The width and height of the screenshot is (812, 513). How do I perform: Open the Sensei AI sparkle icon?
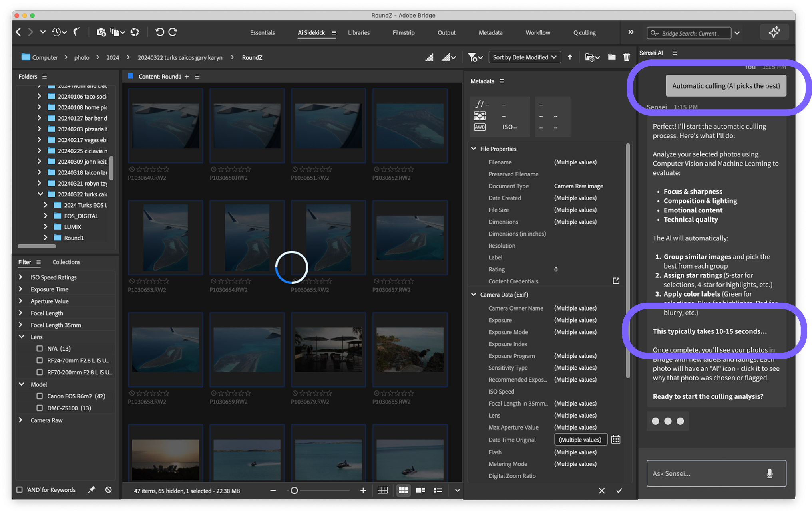tap(774, 32)
